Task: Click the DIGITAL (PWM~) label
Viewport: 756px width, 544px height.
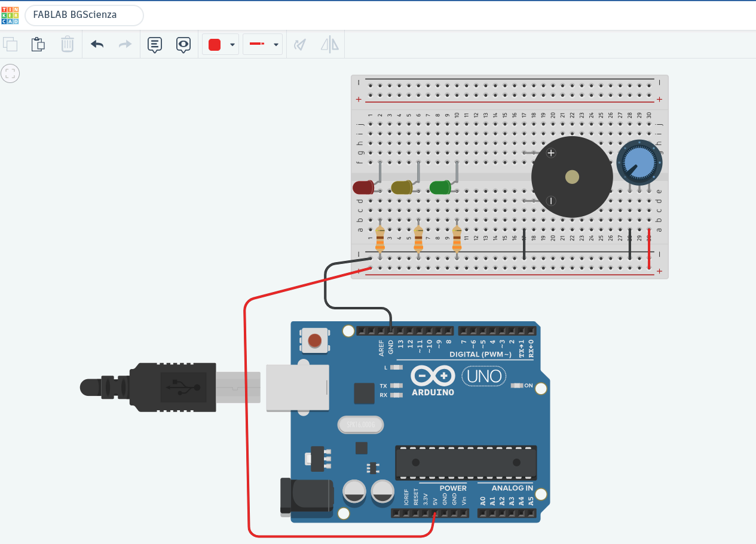Action: (x=480, y=354)
